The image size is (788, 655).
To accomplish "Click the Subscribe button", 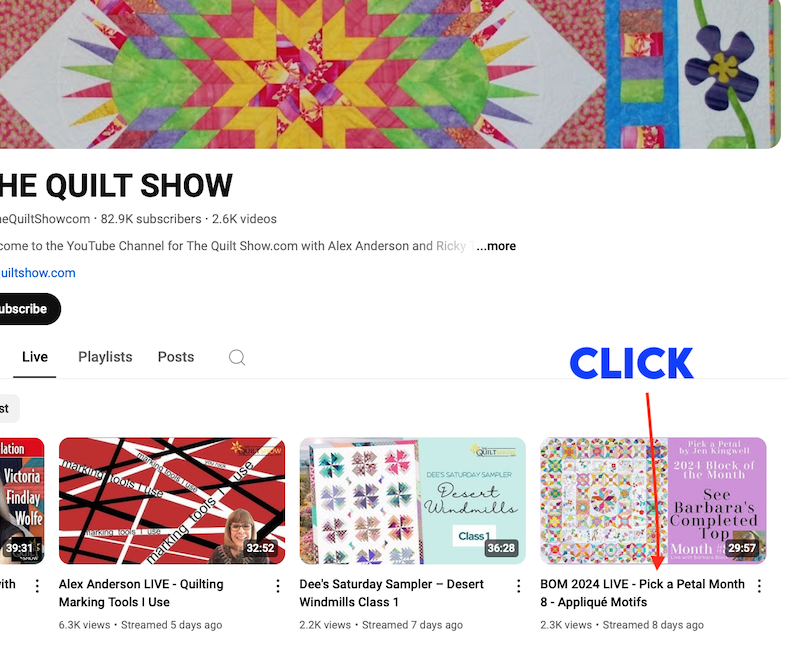I will point(27,309).
